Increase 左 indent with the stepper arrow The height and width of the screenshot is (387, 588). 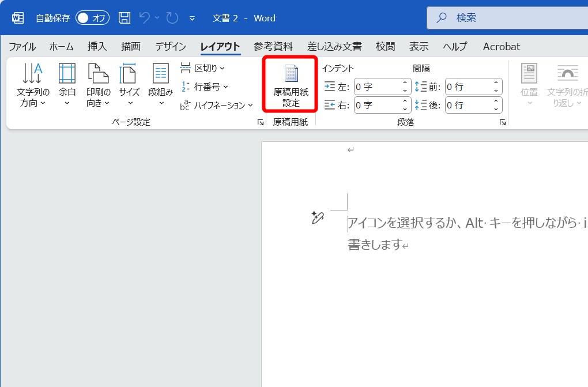[404, 83]
